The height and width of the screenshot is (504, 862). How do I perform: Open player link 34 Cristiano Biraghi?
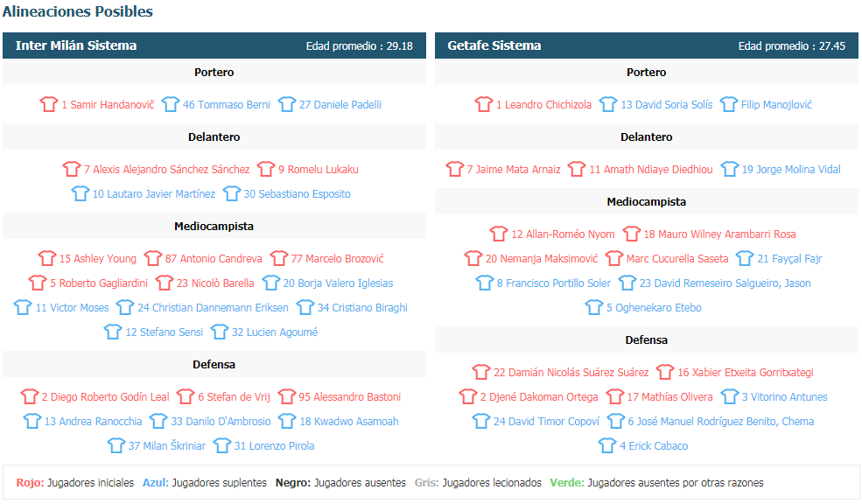[x=363, y=307]
